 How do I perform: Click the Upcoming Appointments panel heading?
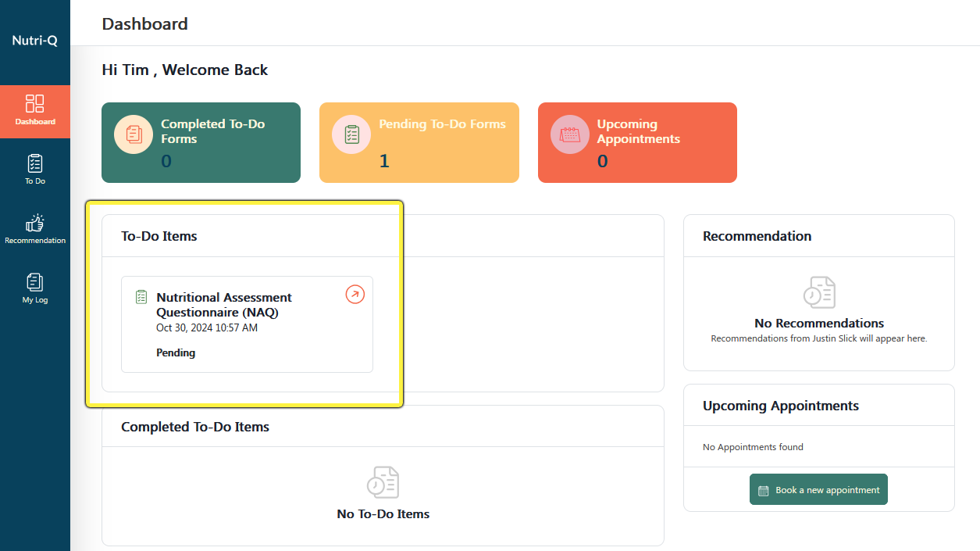coord(781,406)
